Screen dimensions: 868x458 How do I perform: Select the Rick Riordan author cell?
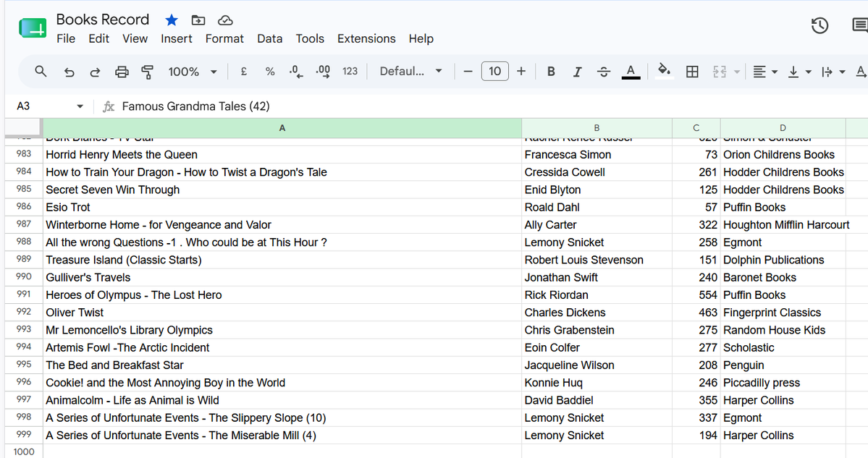click(x=597, y=295)
